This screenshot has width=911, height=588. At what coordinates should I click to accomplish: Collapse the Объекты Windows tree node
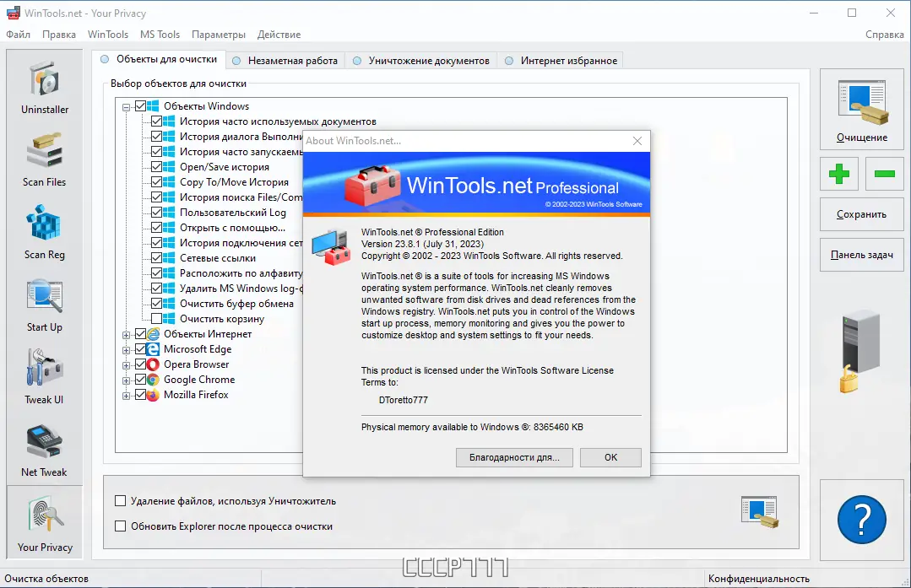coord(126,107)
